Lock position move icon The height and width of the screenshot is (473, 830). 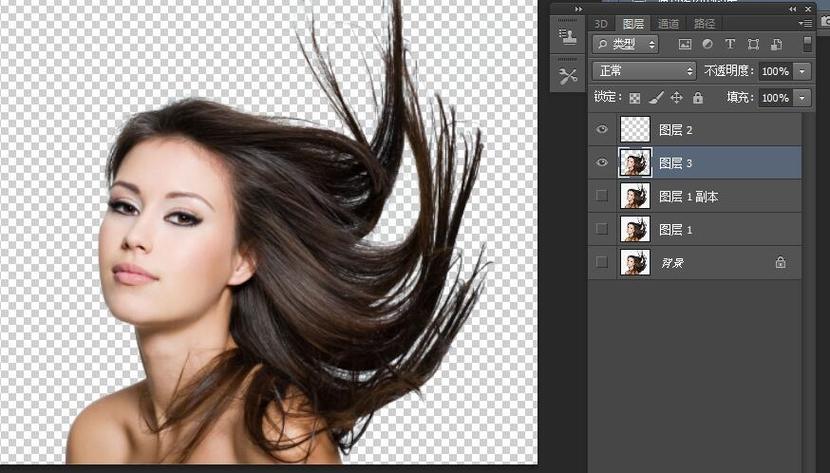676,97
